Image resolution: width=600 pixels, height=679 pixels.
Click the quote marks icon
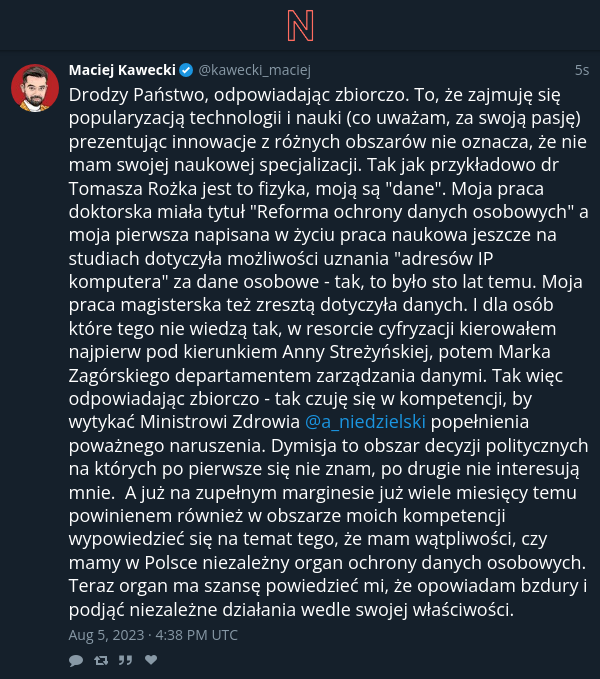point(126,660)
